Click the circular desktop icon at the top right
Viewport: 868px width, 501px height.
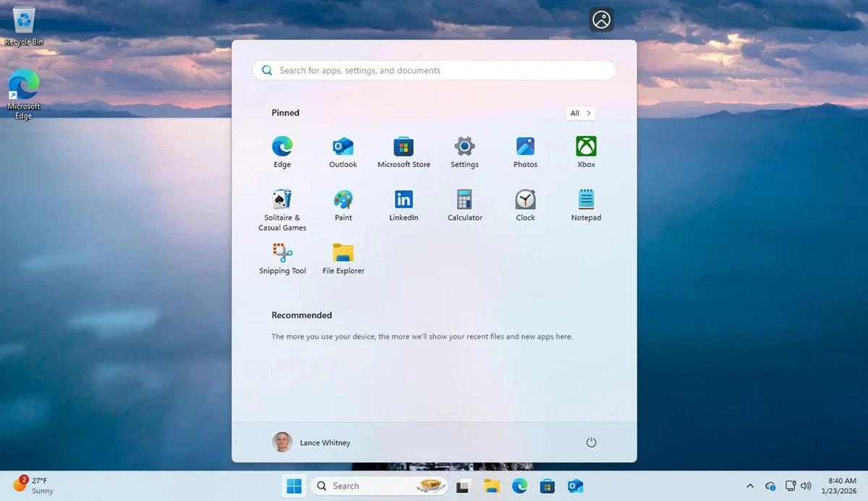click(x=602, y=20)
